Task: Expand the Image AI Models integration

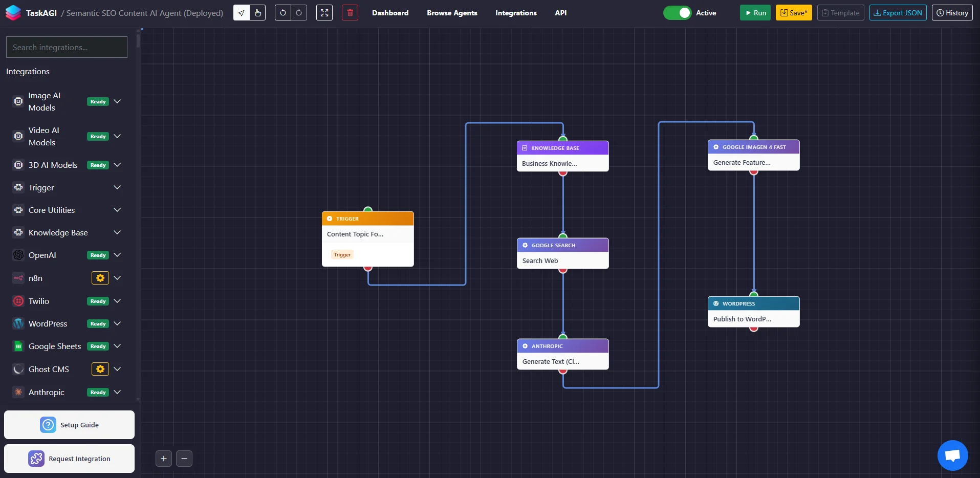Action: point(117,101)
